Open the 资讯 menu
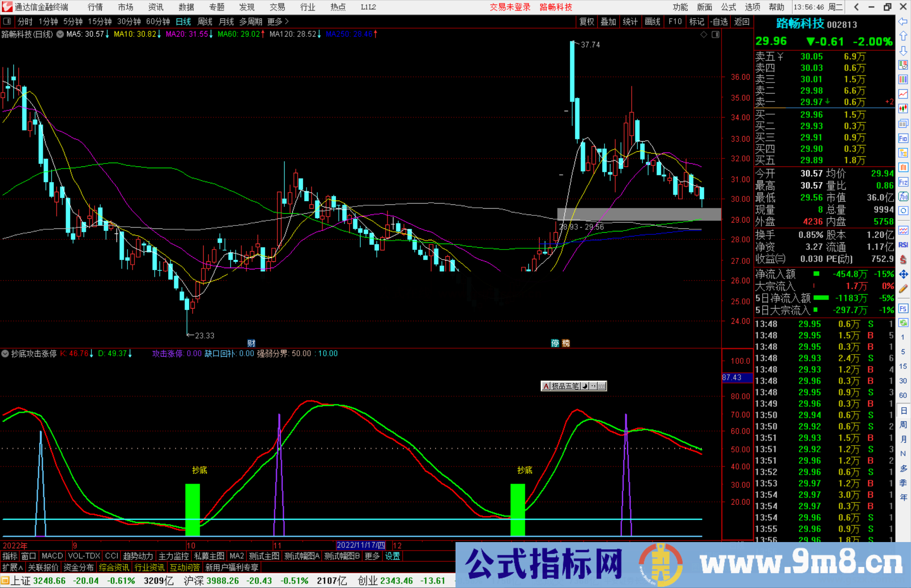This screenshot has width=911, height=588. pos(156,7)
